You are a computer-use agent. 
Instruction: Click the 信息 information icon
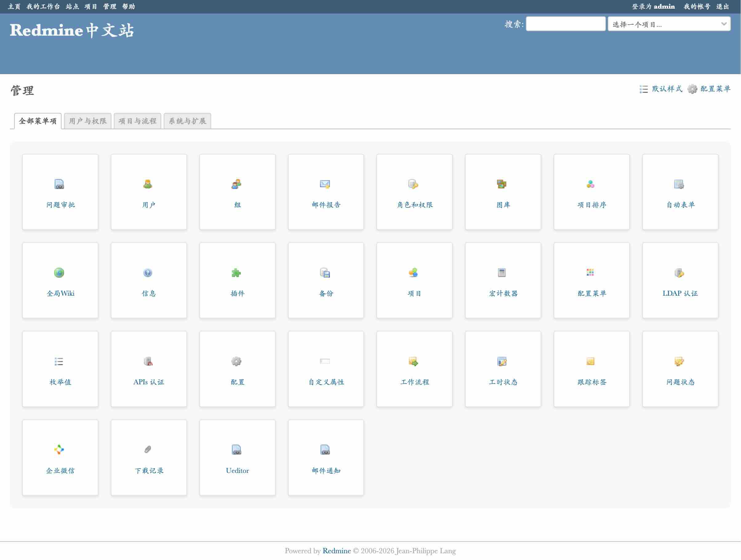point(148,273)
